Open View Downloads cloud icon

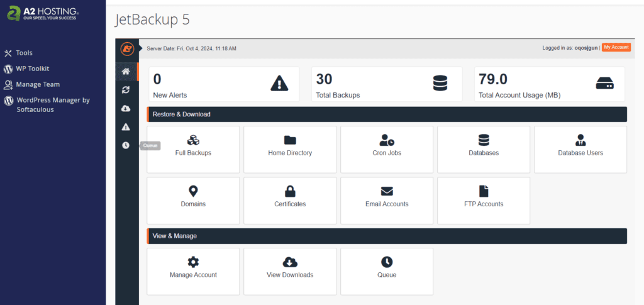tap(290, 262)
